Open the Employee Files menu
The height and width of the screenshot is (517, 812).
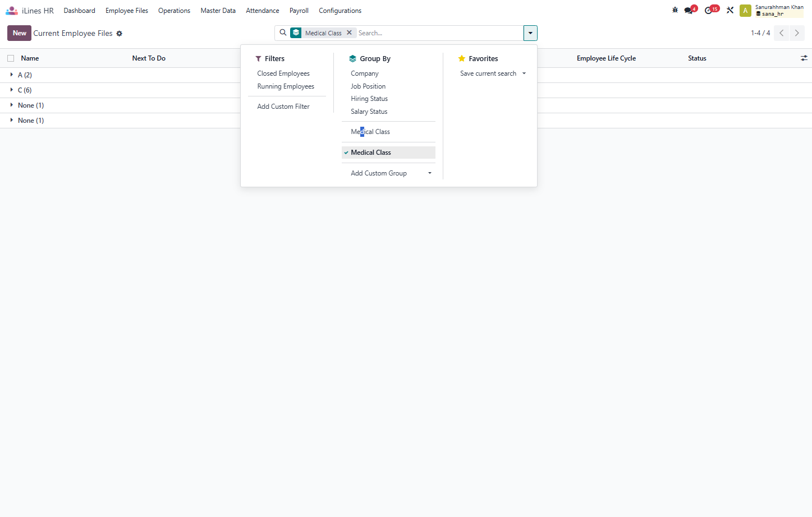click(x=127, y=11)
